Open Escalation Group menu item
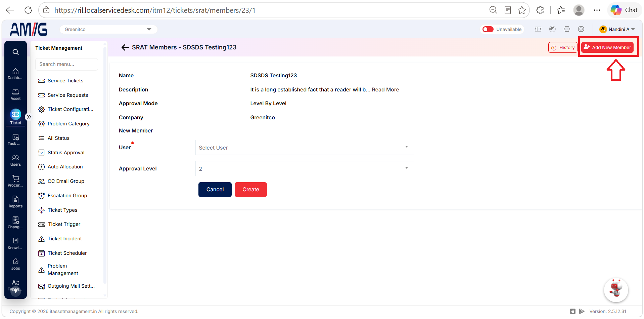Screen dimensions: 644x319 pos(67,196)
